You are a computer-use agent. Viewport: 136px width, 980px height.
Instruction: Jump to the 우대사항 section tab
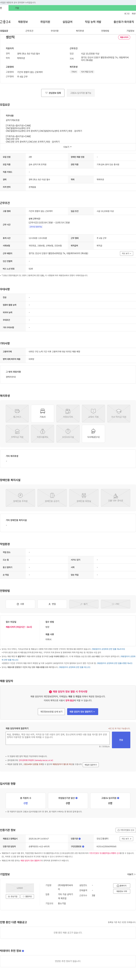tap(55, 31)
